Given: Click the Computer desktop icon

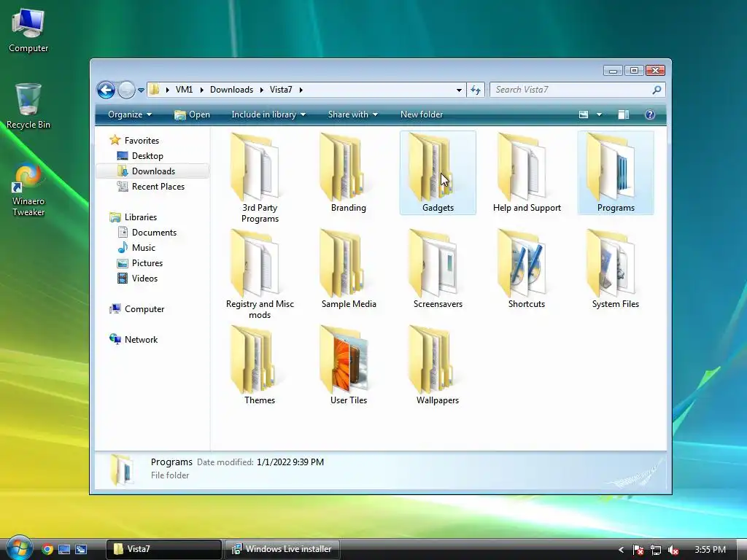Looking at the screenshot, I should 28,29.
